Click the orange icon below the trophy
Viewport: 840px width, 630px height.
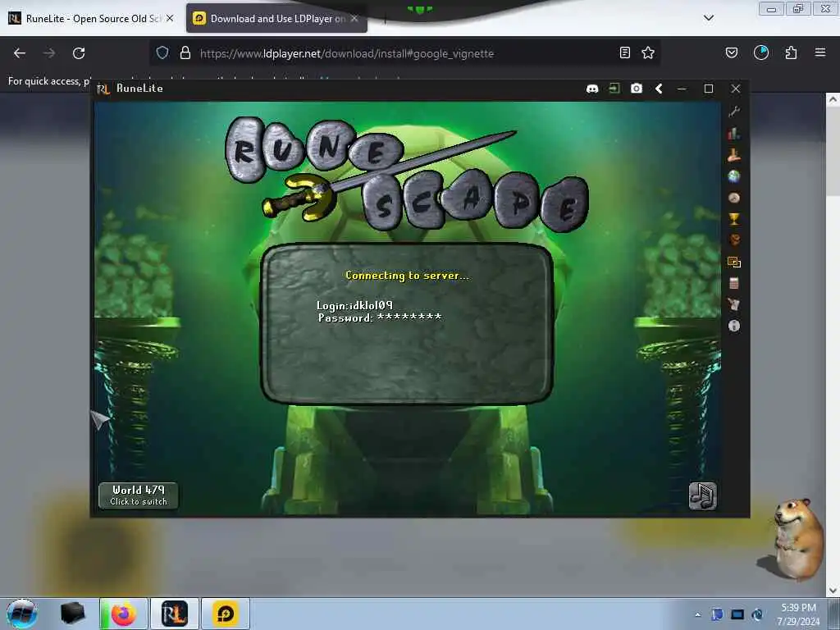(x=734, y=240)
